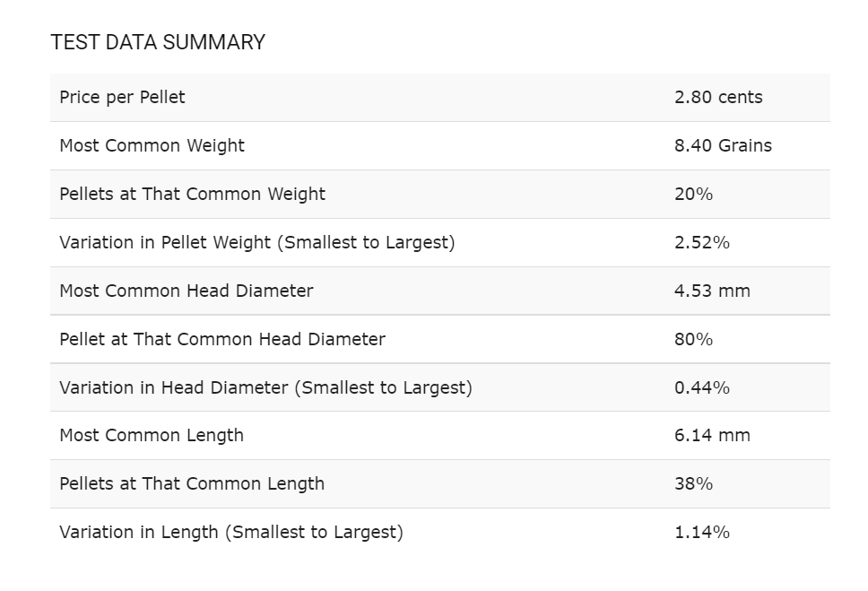The height and width of the screenshot is (591, 868).
Task: Select the 2.52% value
Action: [701, 242]
